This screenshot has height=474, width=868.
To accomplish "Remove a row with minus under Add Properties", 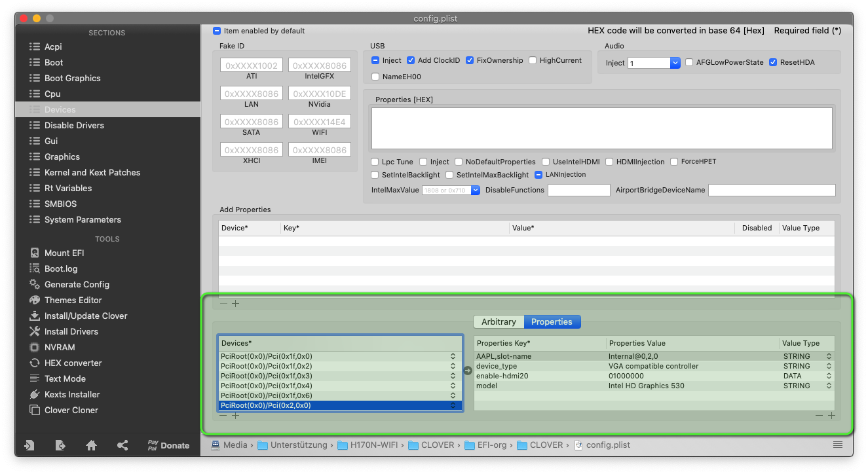I will (x=224, y=303).
